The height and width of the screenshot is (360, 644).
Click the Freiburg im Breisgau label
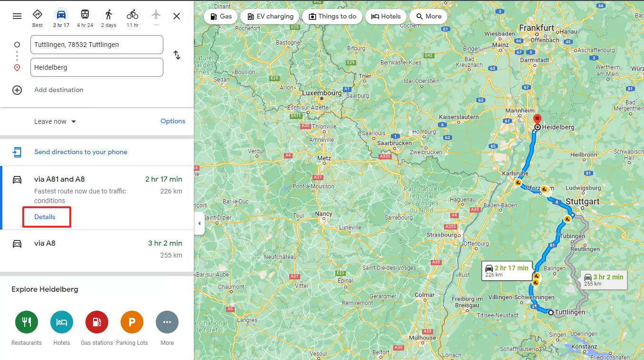coord(467,302)
